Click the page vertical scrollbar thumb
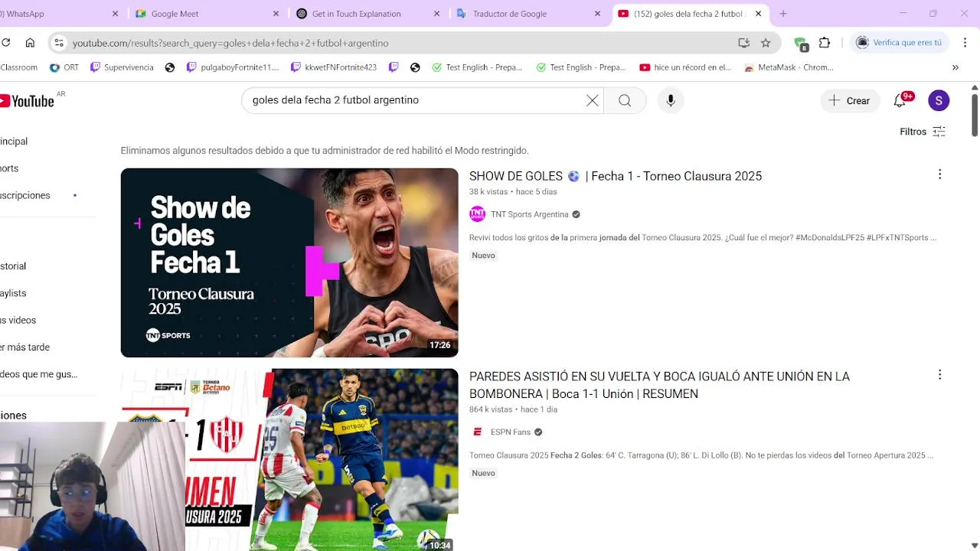Screen dimensions: 980x551 coord(974,115)
